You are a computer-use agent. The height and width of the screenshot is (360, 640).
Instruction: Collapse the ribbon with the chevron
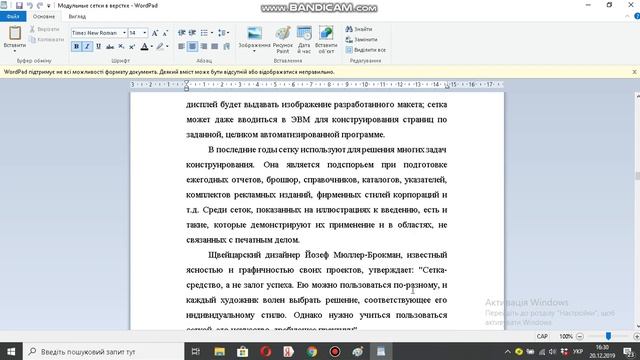click(x=627, y=16)
